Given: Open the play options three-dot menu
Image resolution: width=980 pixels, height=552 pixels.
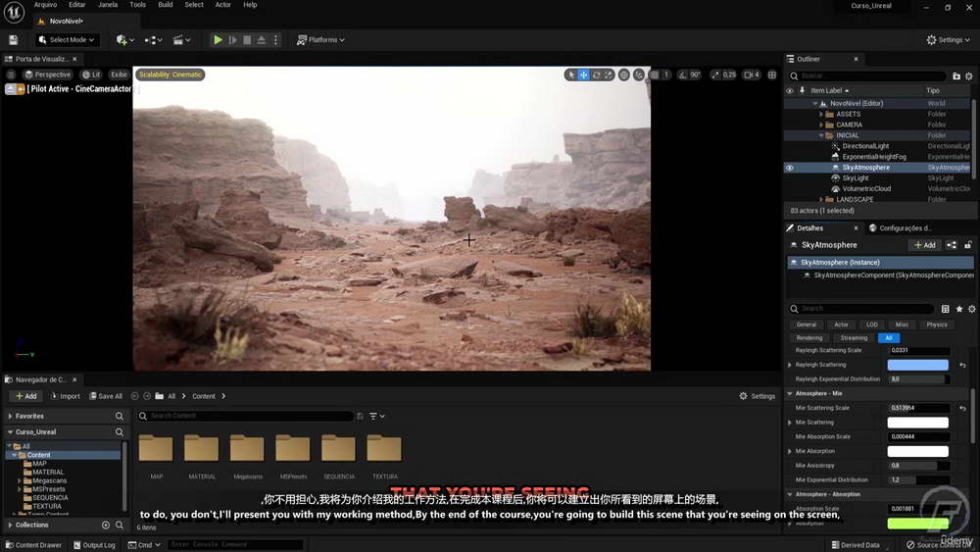Looking at the screenshot, I should point(275,40).
